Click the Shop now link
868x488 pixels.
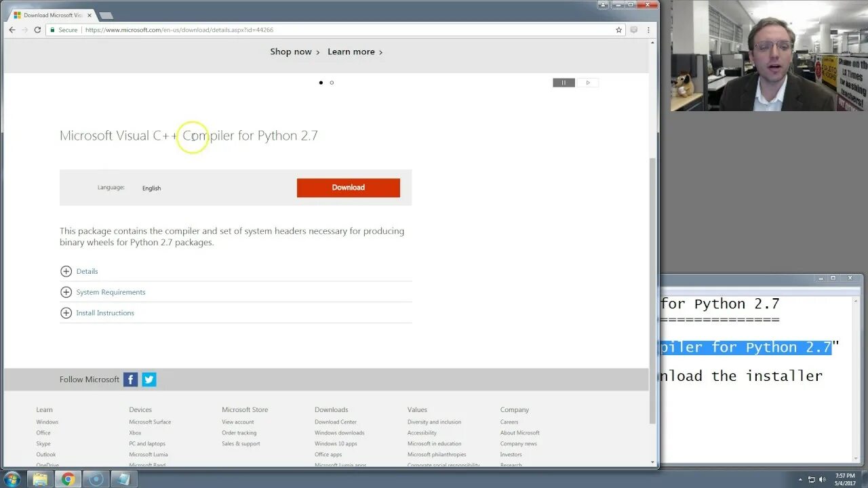click(x=295, y=52)
